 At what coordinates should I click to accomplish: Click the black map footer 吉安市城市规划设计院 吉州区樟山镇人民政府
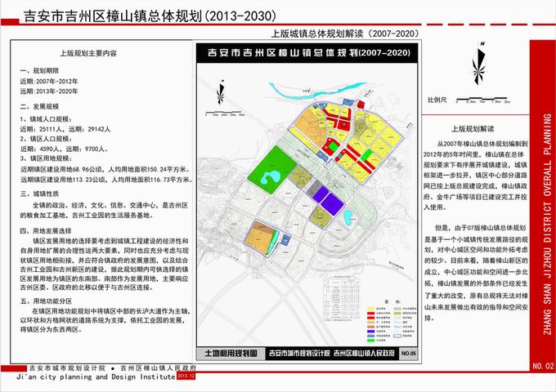coord(332,354)
